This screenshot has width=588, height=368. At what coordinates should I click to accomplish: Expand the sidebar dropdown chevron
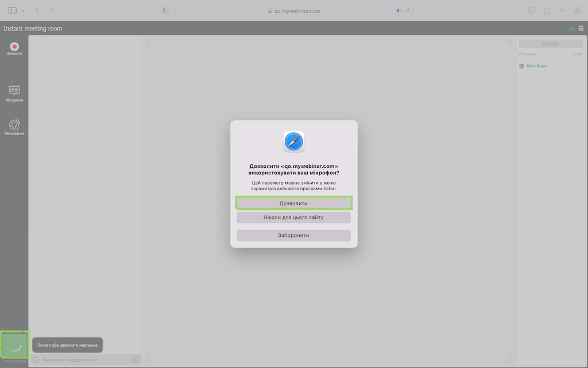[x=24, y=10]
